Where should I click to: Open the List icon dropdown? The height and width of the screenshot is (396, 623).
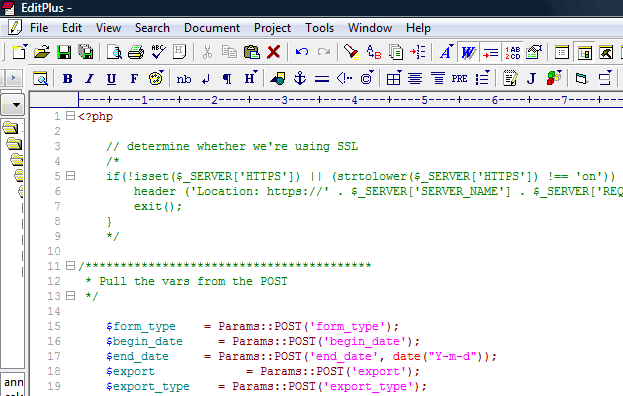tap(483, 78)
